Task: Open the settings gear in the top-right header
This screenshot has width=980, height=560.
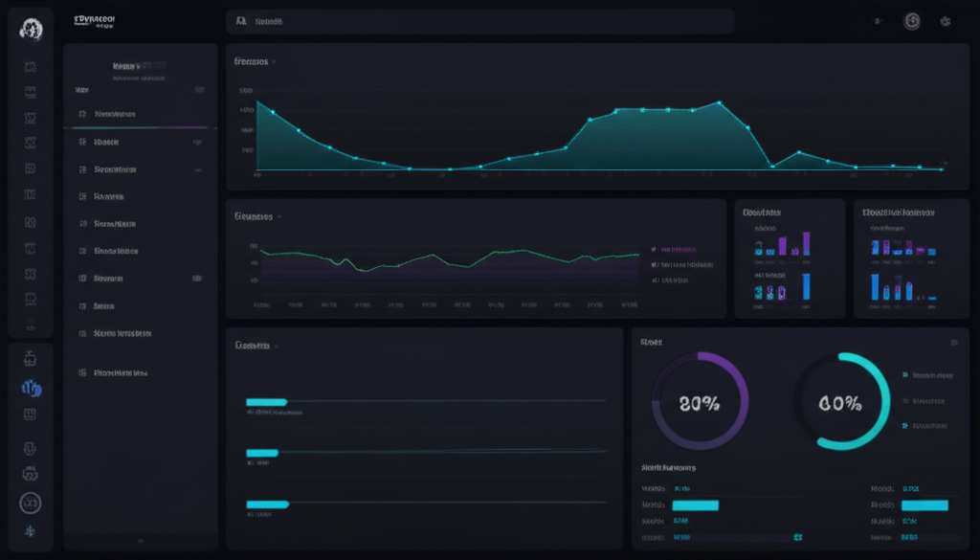Action: click(x=946, y=21)
